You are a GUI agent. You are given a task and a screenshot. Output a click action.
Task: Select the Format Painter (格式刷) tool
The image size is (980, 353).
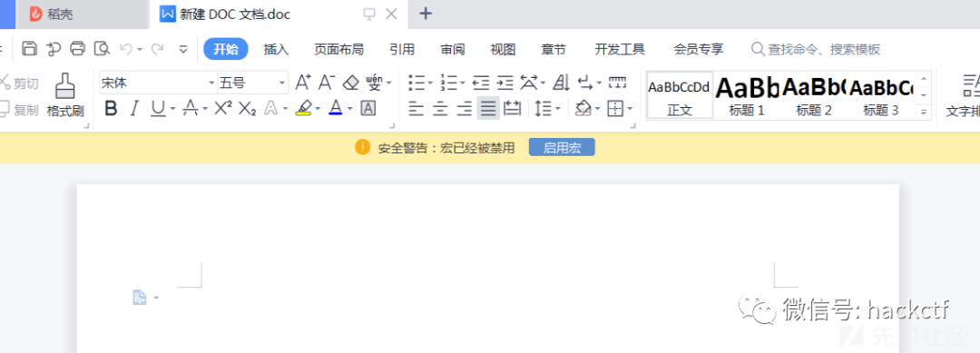(65, 95)
